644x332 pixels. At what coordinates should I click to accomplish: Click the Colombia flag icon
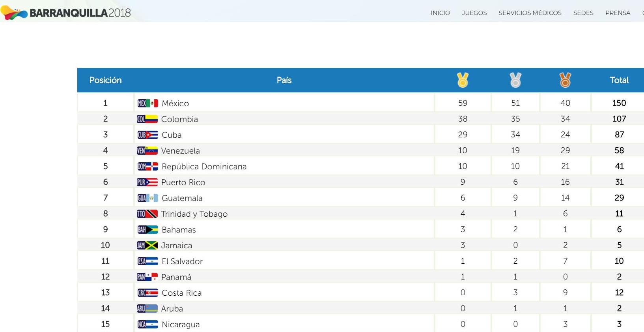click(x=147, y=119)
